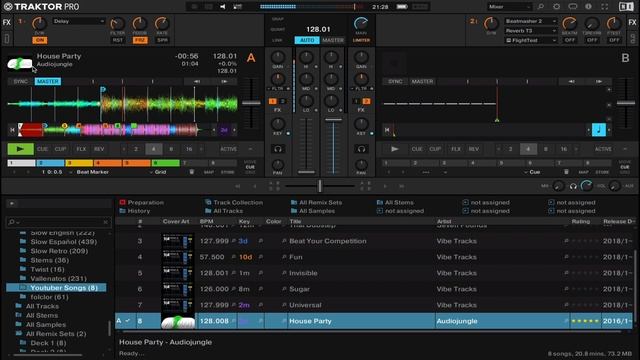Click the info icon in the header
The image size is (640, 360).
589,7
